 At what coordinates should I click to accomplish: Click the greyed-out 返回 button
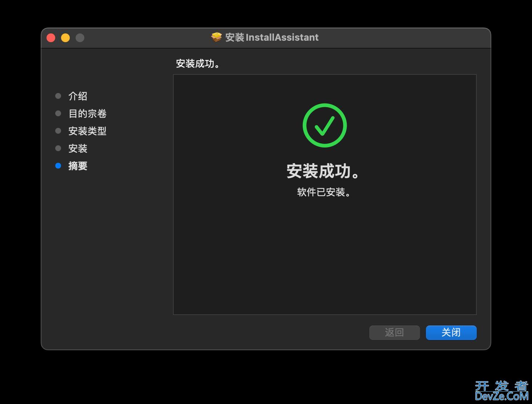tap(394, 332)
